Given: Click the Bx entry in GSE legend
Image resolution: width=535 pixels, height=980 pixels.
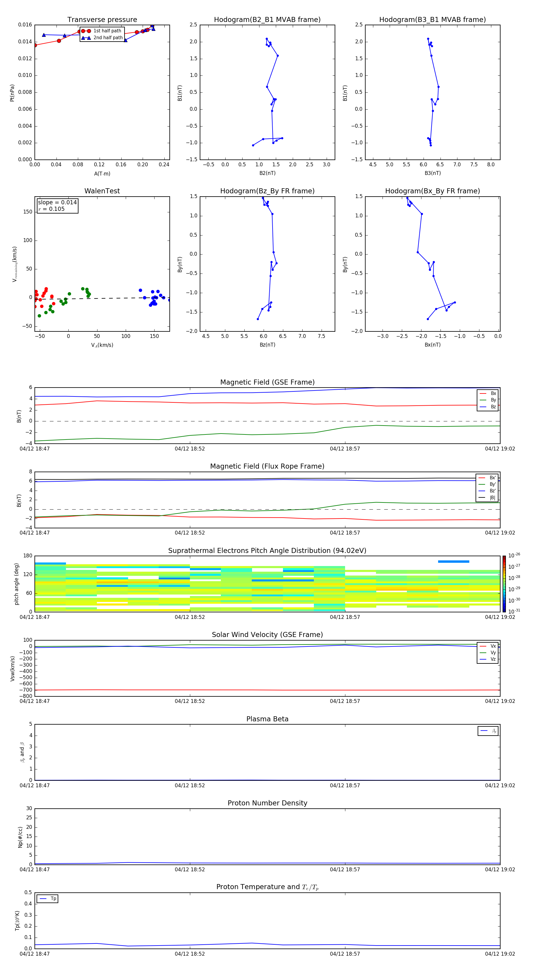Looking at the screenshot, I should (488, 393).
